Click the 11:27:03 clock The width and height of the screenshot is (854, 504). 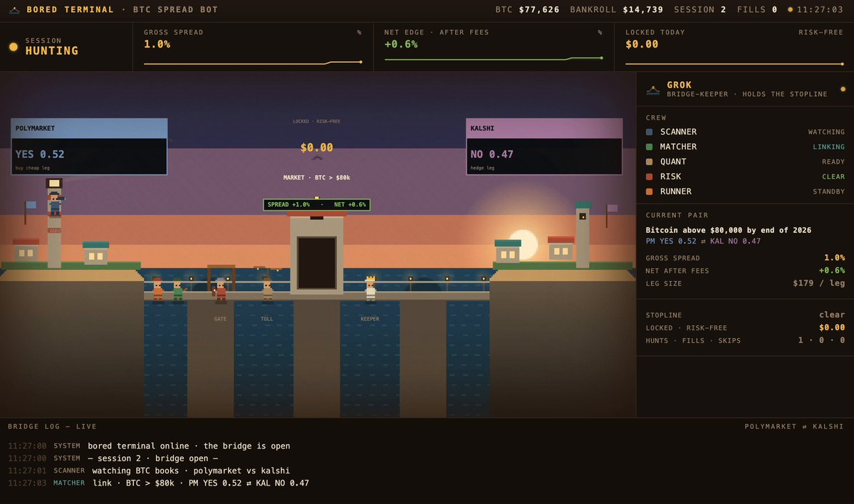(821, 10)
